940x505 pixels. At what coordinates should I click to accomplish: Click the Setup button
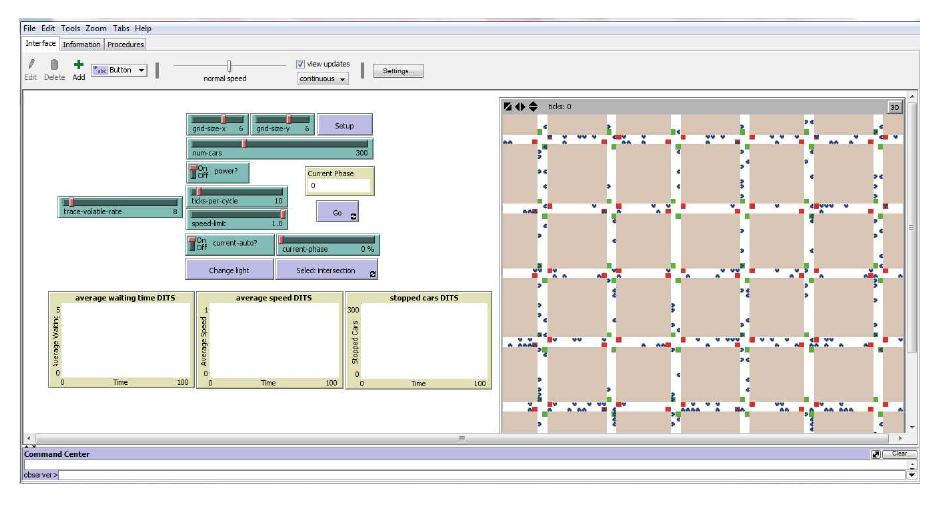[x=345, y=125]
